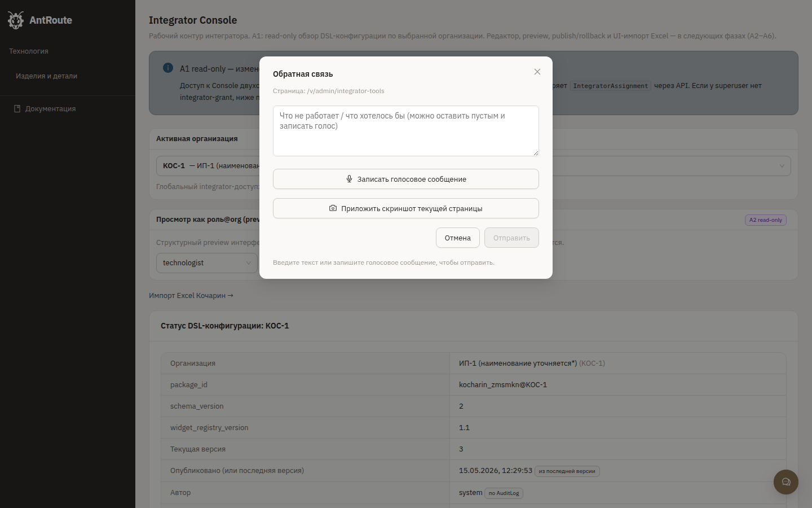Open the floating chat feedback bubble
This screenshot has height=508, width=812.
[x=786, y=482]
